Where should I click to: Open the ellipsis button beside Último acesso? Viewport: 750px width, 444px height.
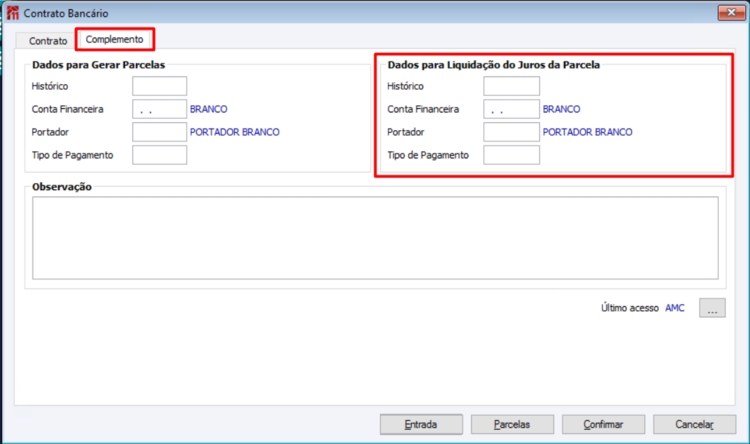click(712, 308)
